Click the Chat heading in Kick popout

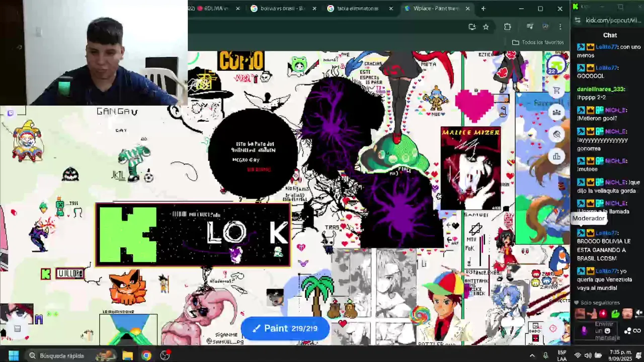(x=610, y=35)
